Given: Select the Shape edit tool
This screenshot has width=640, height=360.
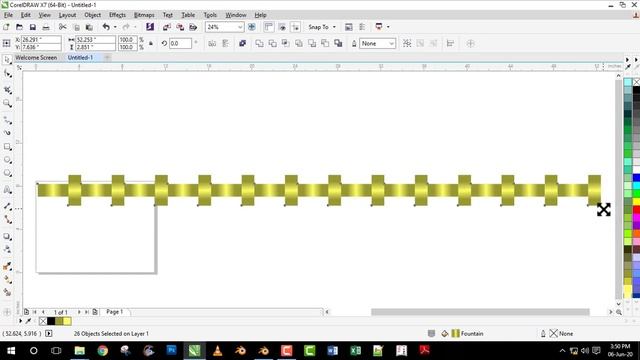Looking at the screenshot, I should tap(7, 74).
